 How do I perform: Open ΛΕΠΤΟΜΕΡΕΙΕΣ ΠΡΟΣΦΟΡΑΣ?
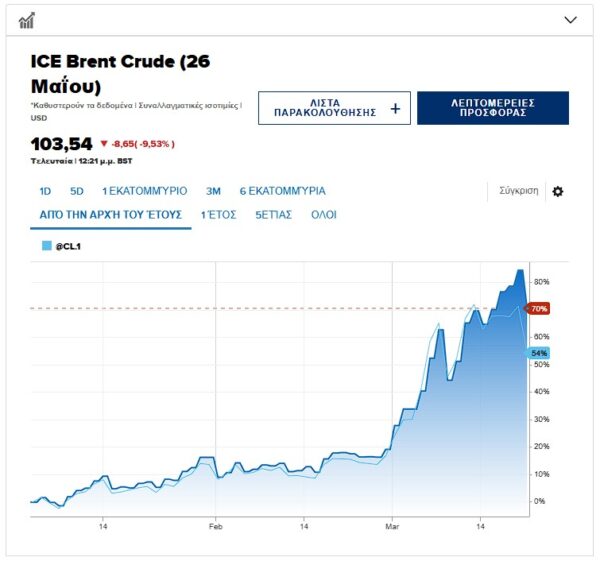(492, 109)
